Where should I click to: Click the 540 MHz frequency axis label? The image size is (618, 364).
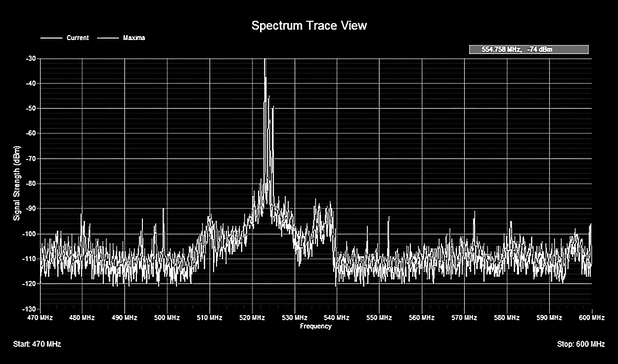pos(337,318)
